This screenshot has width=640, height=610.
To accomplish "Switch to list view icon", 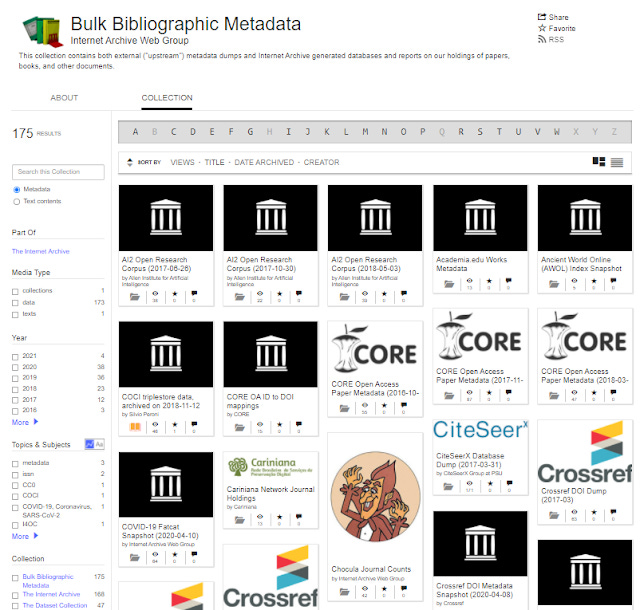I will coord(617,163).
